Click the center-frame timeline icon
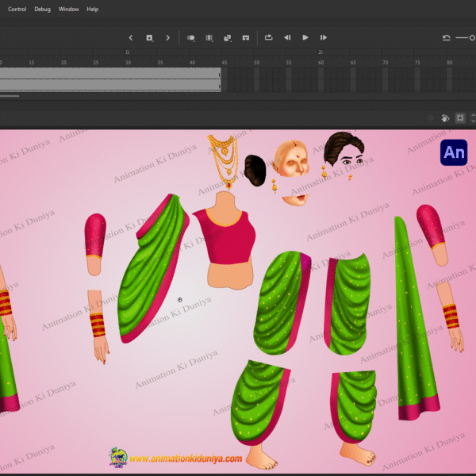The width and height of the screenshot is (476, 476). [x=246, y=37]
